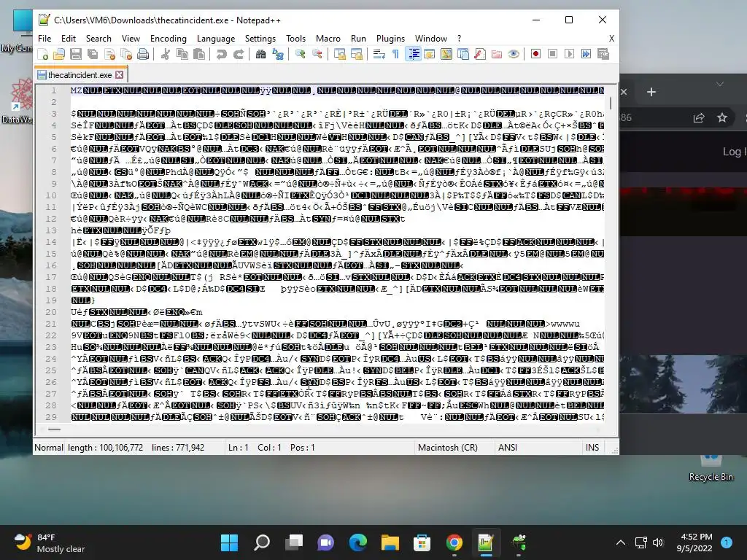Open Google Chrome from the taskbar

(454, 542)
